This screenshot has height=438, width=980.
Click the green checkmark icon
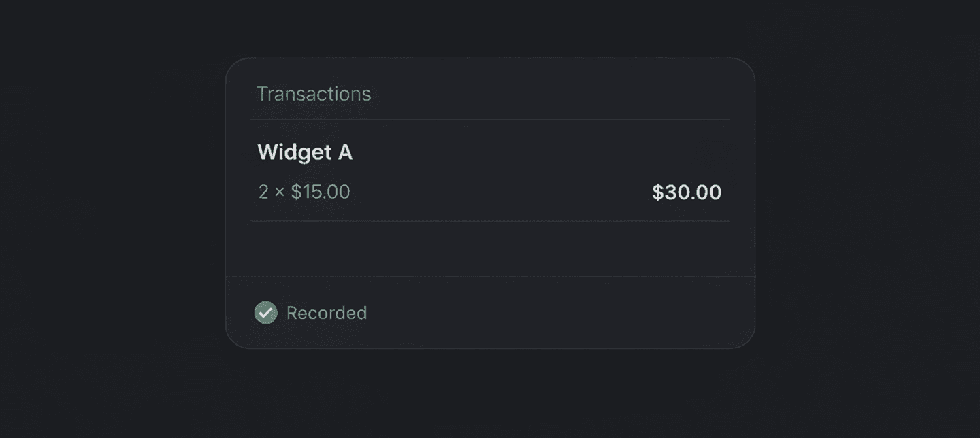(x=265, y=313)
